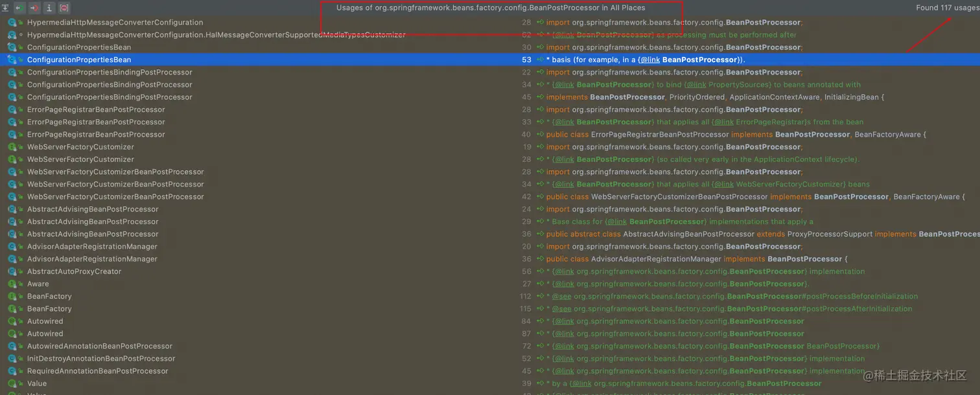Select AutowiredAnnotationBeanPostProcessor usage row
The height and width of the screenshot is (395, 980).
click(490, 346)
